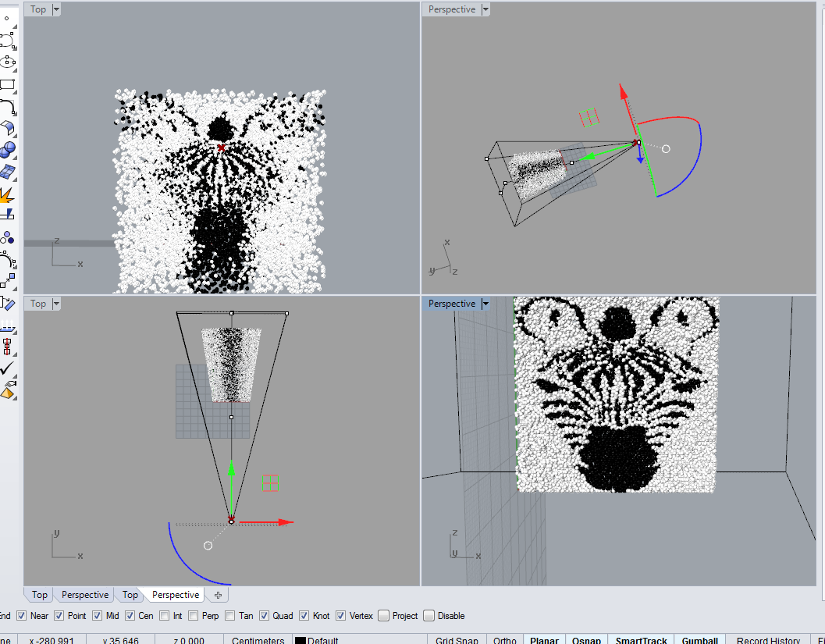Select the Fillet curves tool
Image resolution: width=825 pixels, height=644 pixels.
pyautogui.click(x=7, y=106)
